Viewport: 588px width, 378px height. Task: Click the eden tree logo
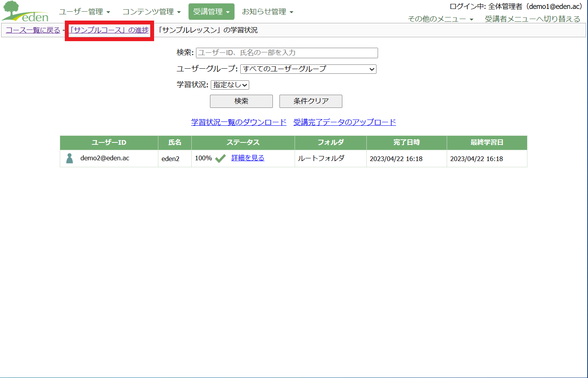[x=25, y=11]
